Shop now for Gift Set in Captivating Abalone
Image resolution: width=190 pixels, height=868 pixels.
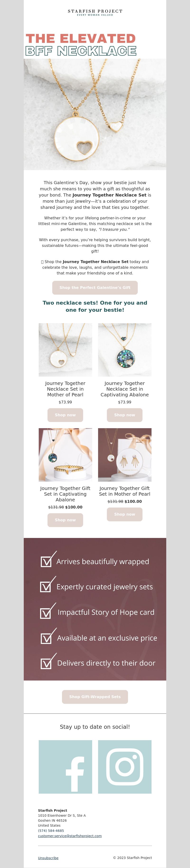[65, 520]
